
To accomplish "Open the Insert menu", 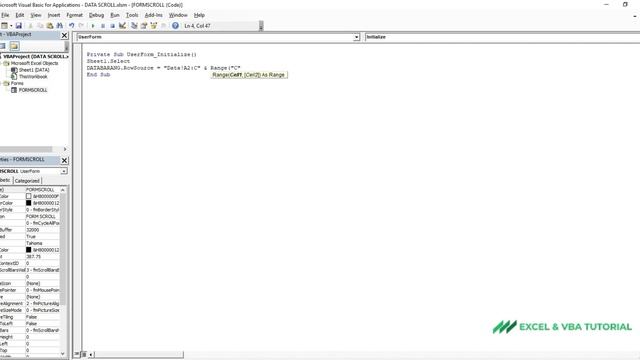I will click(54, 15).
